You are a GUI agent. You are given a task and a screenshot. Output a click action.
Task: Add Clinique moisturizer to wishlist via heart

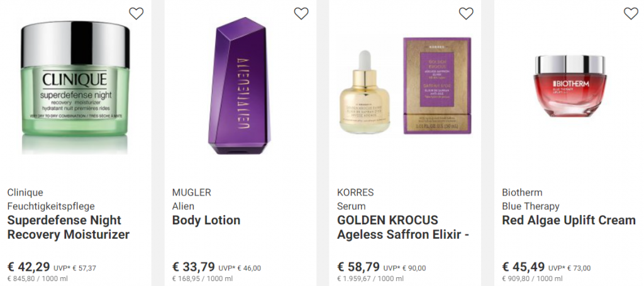click(x=136, y=14)
